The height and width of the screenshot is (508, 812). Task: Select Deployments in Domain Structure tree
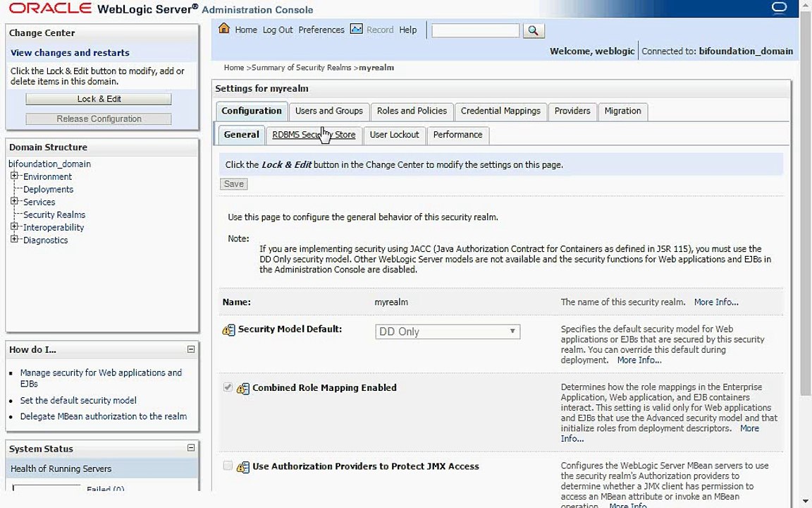tap(48, 190)
